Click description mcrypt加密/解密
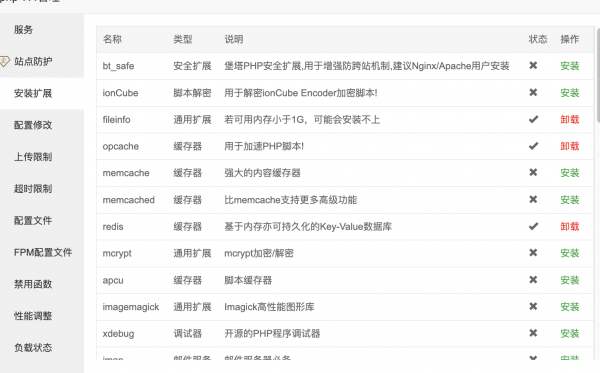This screenshot has width=600, height=373. point(259,253)
